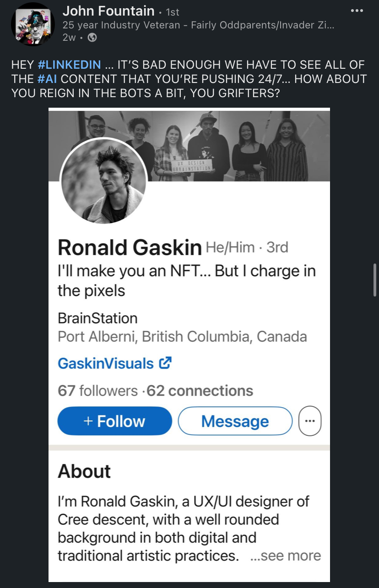Open the GaskinVisuals website link
The height and width of the screenshot is (588, 379).
[106, 363]
